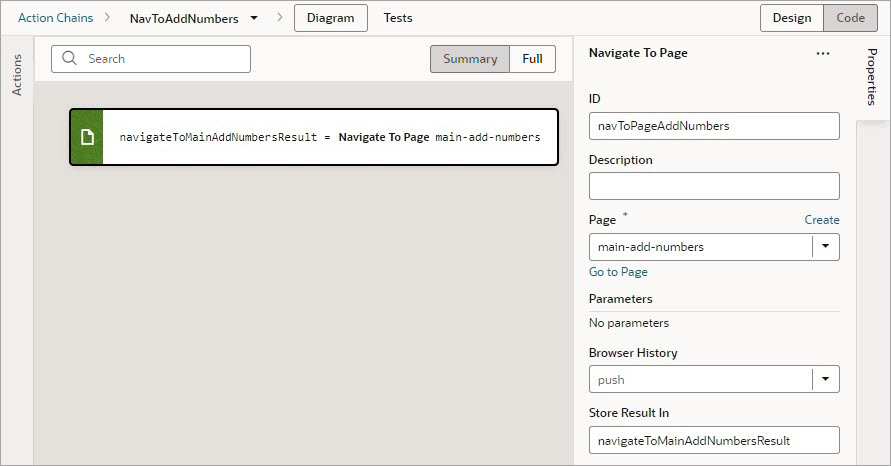The width and height of the screenshot is (891, 466).
Task: Switch to the Diagram tab
Action: point(330,18)
